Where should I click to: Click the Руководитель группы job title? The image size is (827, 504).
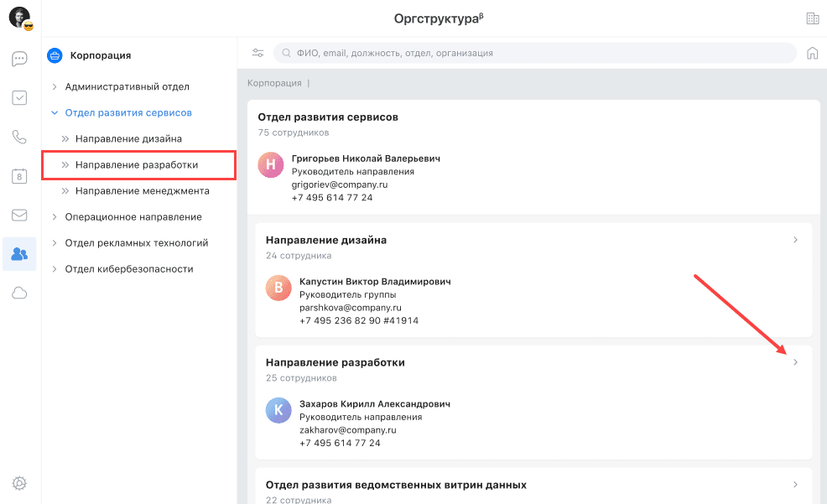click(347, 294)
